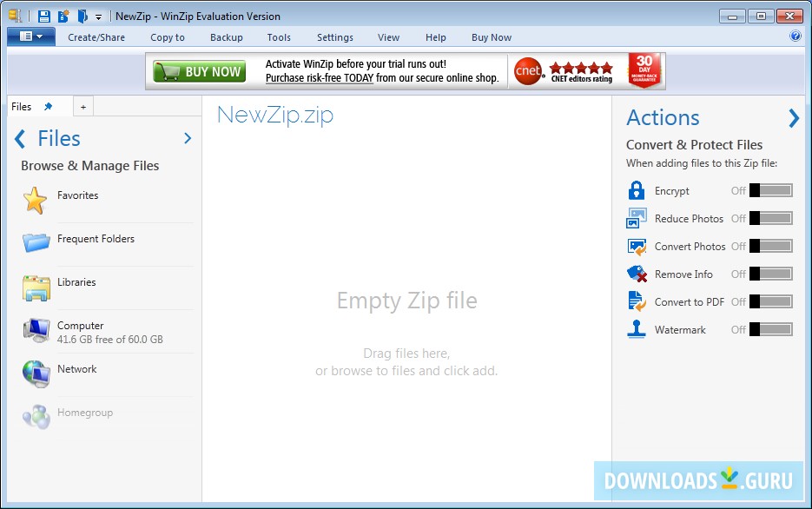
Task: Open the Buy Now tab
Action: pyautogui.click(x=492, y=37)
